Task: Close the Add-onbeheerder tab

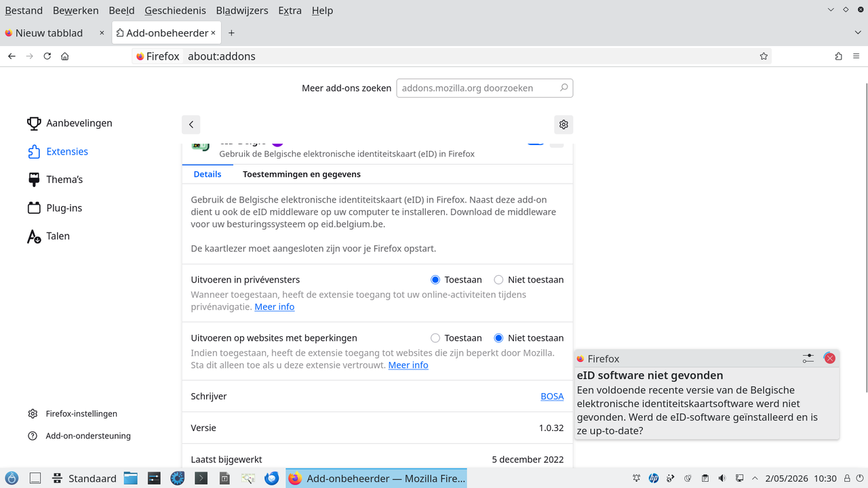Action: pos(213,33)
